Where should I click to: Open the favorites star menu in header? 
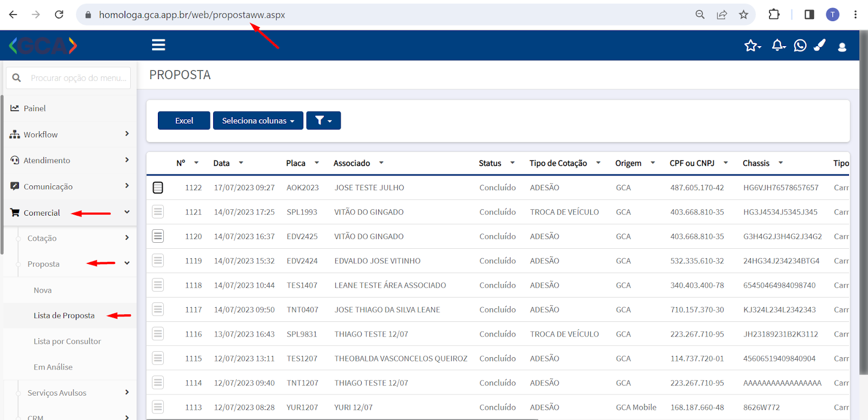[752, 46]
